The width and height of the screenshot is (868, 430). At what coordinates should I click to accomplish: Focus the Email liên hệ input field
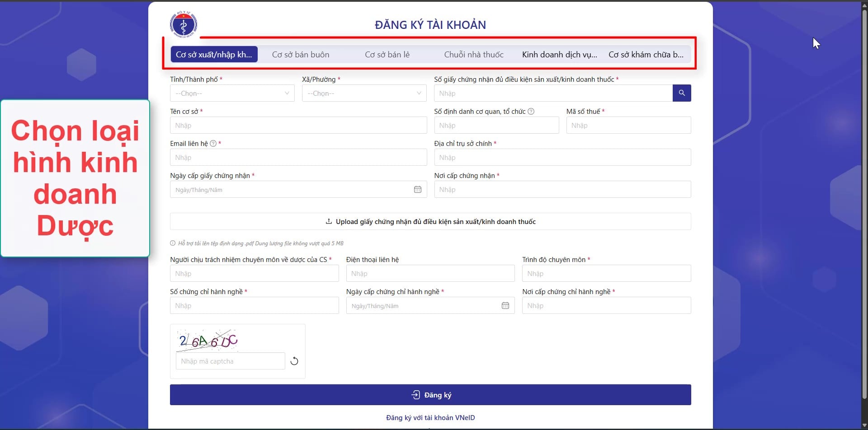(298, 157)
